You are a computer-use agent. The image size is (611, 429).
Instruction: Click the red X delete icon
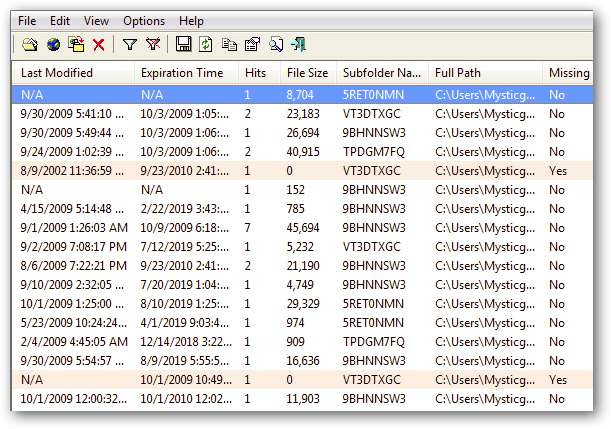tap(98, 44)
